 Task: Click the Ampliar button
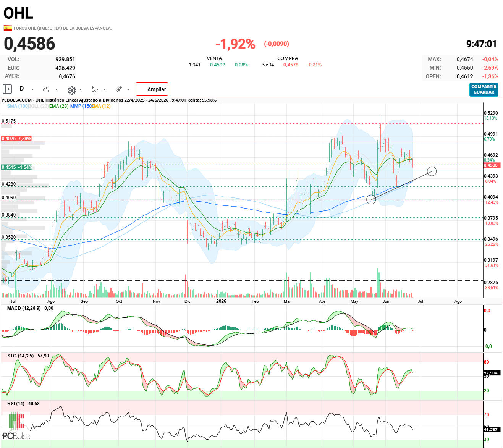(152, 89)
